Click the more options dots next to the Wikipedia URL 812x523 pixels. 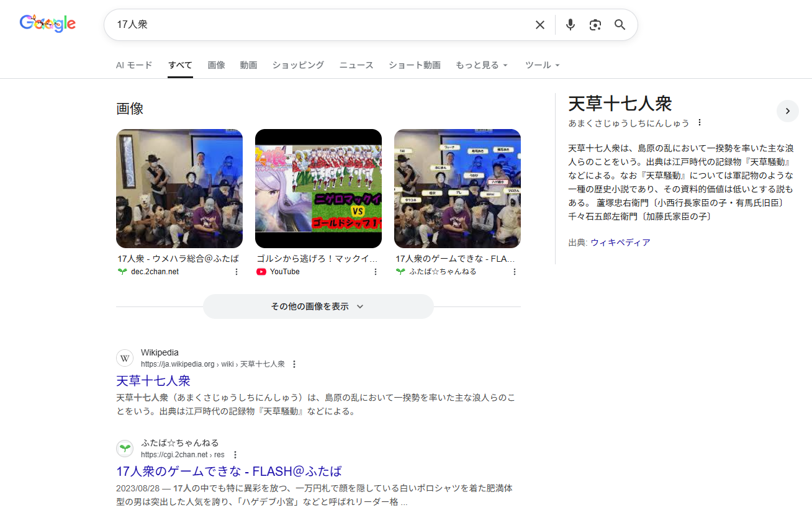click(294, 364)
